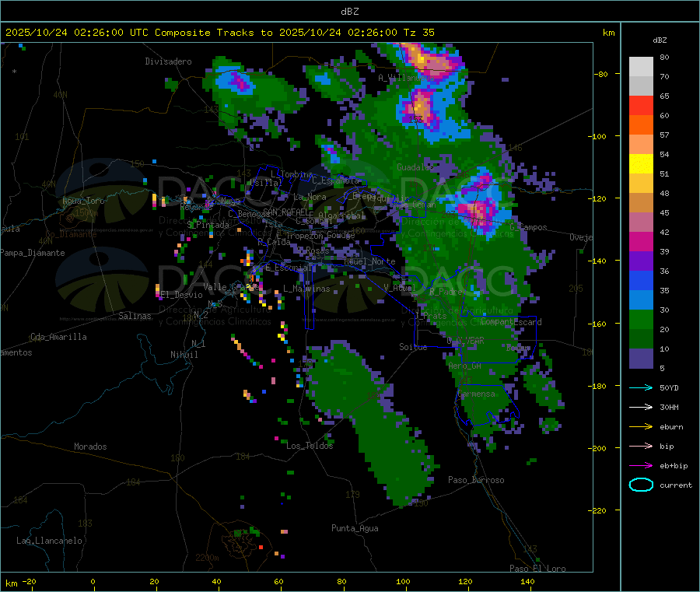
Task: Click the 'Bowen' map label
Action: [x=518, y=347]
